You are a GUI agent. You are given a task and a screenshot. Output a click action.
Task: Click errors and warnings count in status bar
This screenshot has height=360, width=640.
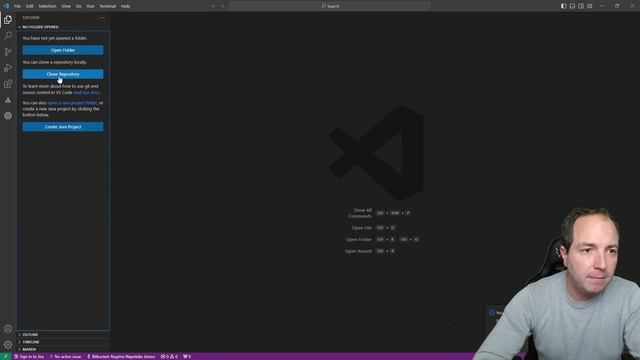(x=169, y=356)
